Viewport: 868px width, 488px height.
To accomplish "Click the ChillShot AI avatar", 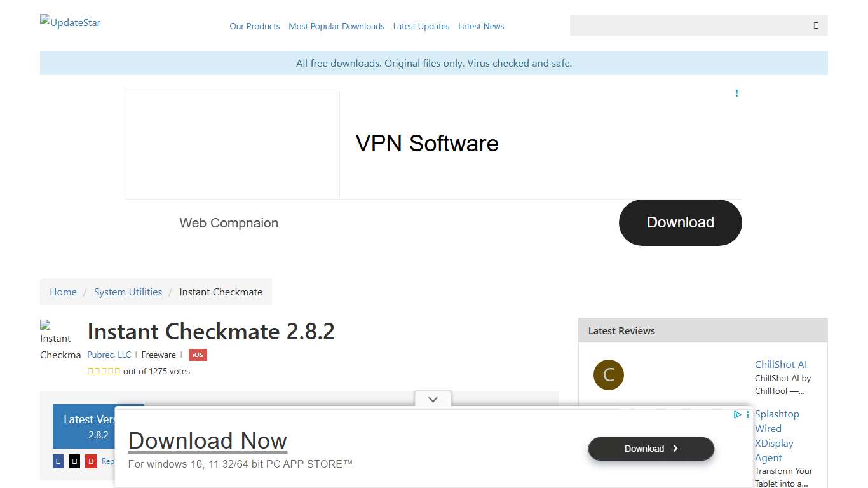I will [608, 375].
